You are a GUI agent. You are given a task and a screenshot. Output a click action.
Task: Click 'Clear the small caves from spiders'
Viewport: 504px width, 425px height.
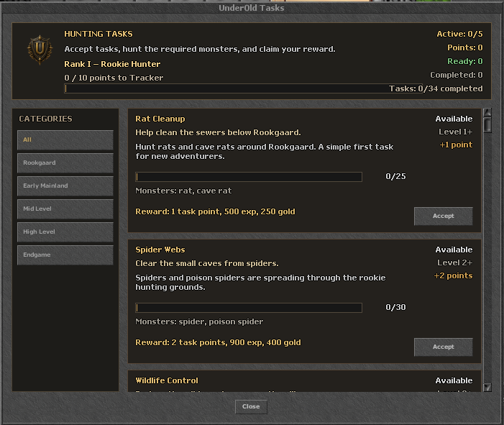(x=207, y=264)
